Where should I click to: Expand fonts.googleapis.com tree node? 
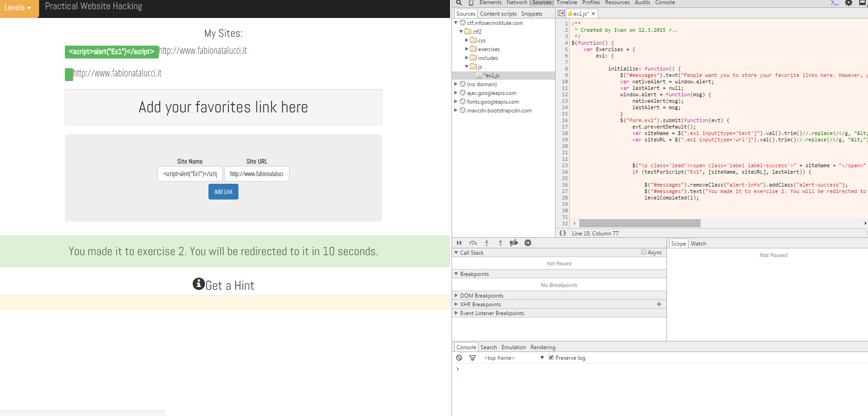pos(456,101)
